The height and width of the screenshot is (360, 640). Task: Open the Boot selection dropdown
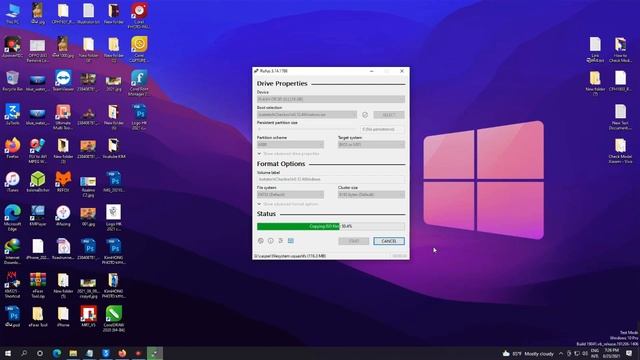click(307, 115)
